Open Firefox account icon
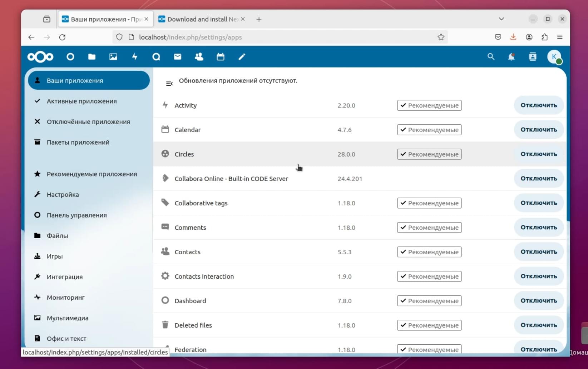588x369 pixels. pyautogui.click(x=529, y=37)
